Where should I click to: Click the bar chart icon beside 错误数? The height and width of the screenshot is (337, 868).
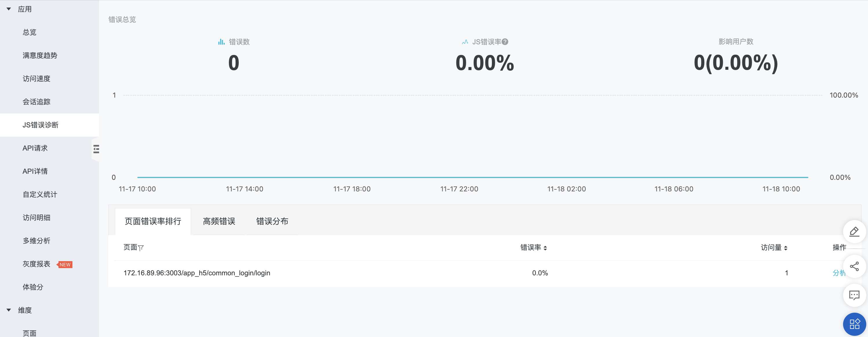(x=221, y=42)
